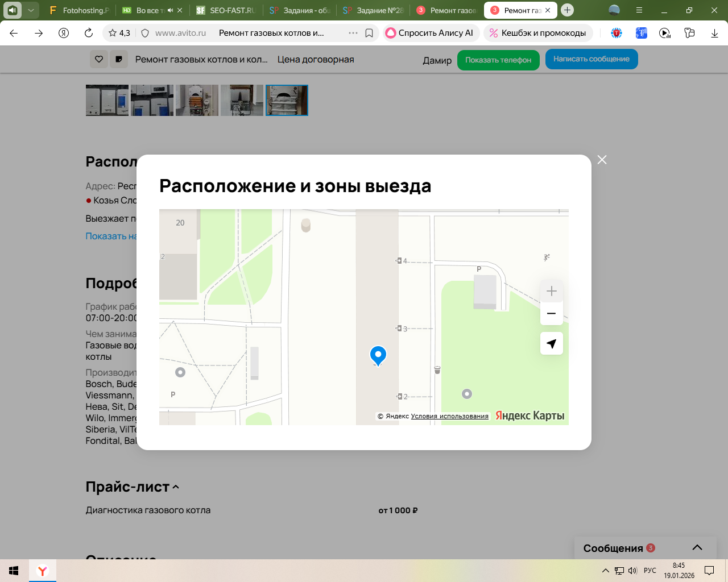Mute the audio-playing 'Во все' tab

tap(170, 10)
